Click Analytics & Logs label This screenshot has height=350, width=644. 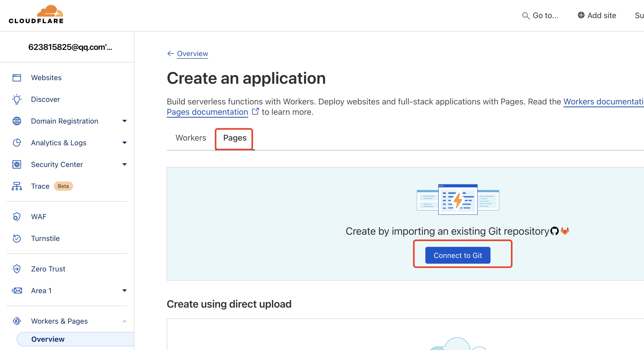point(59,143)
